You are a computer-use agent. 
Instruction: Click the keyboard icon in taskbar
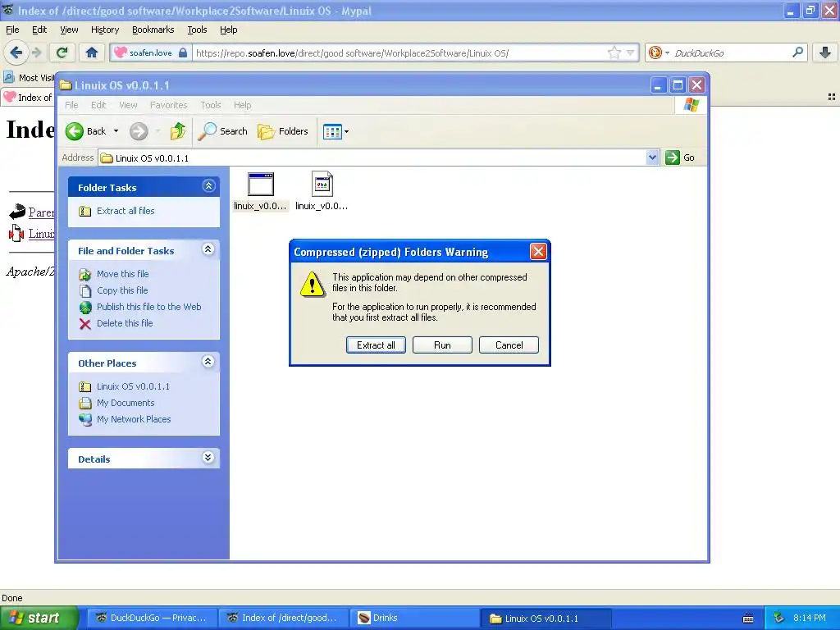[x=748, y=619]
